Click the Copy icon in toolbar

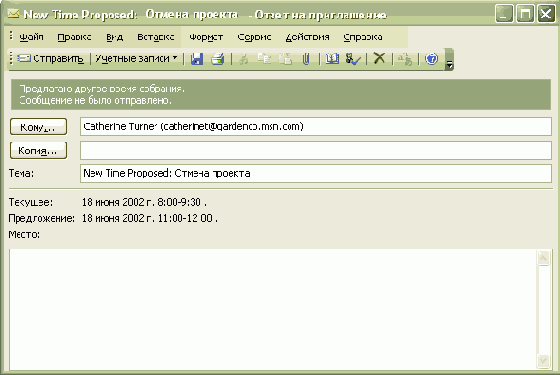pyautogui.click(x=264, y=59)
